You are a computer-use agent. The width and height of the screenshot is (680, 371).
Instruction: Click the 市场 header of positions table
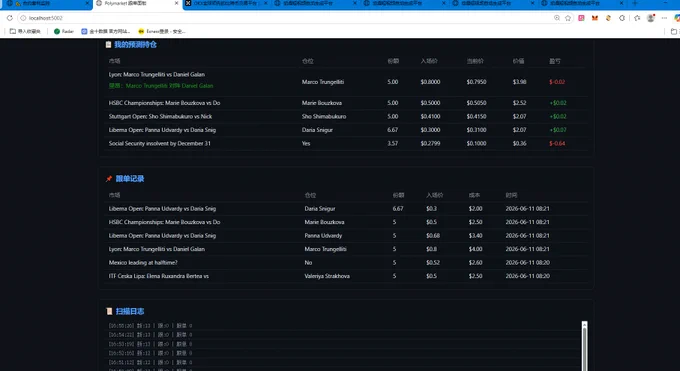[114, 61]
